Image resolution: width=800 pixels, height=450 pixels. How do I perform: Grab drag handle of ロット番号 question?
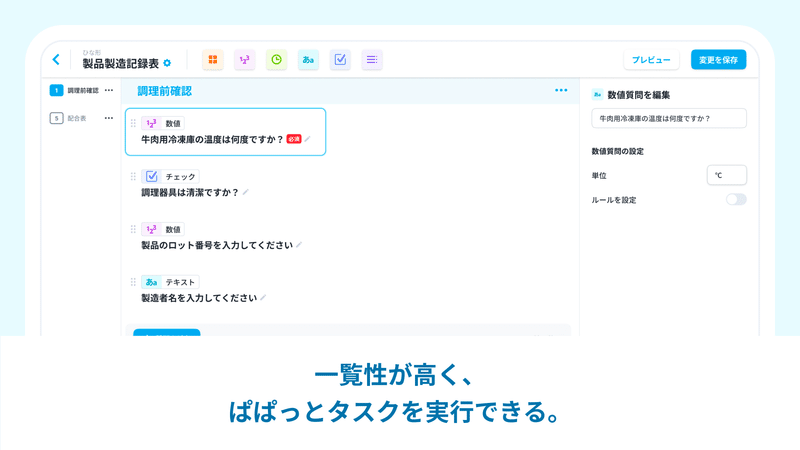[133, 229]
